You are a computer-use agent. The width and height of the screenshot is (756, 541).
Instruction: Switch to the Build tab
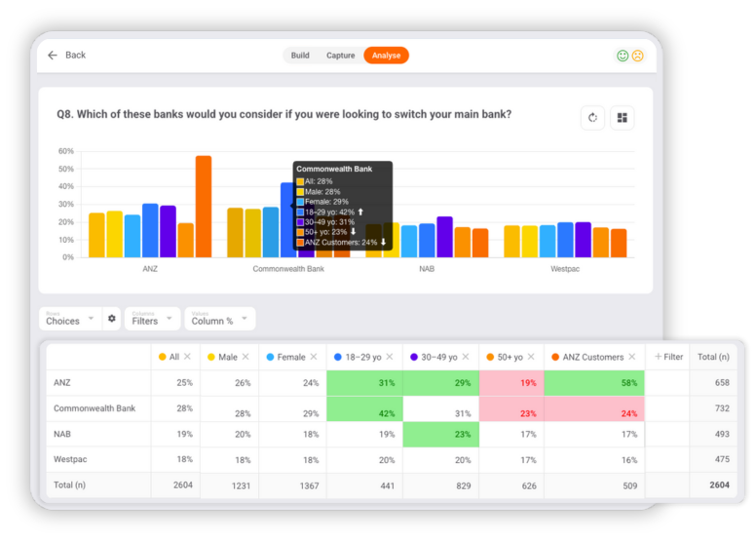click(300, 56)
